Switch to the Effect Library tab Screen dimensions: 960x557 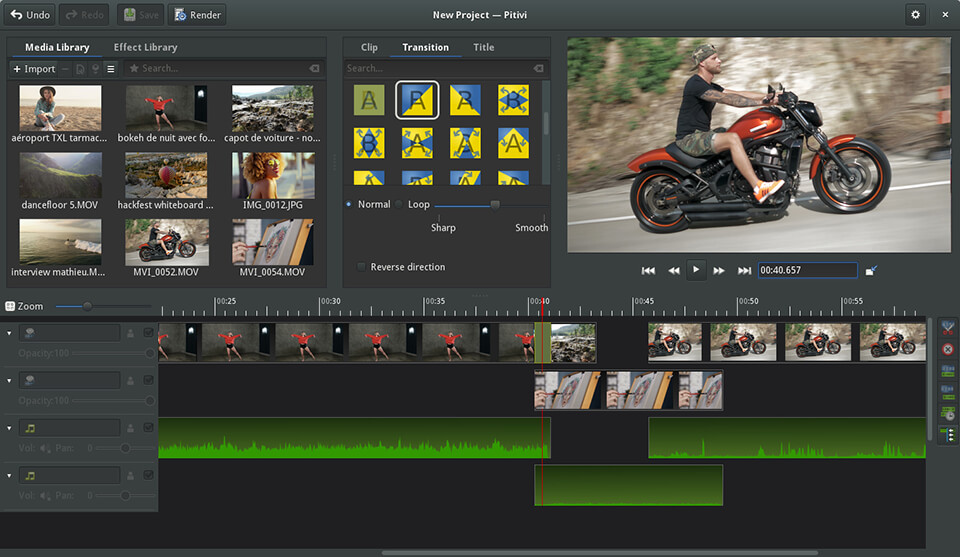(x=145, y=47)
